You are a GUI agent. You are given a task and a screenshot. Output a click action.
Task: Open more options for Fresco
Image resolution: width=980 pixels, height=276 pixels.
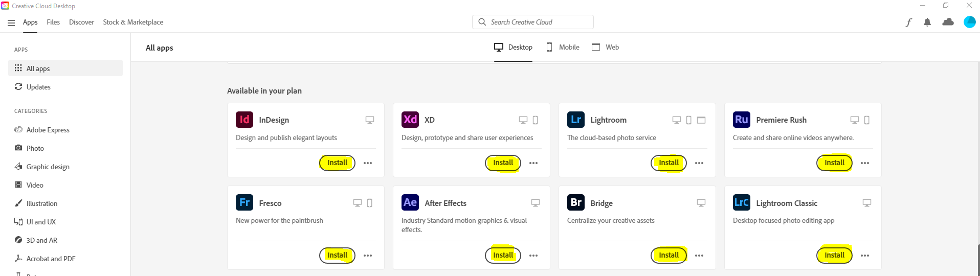[368, 256]
